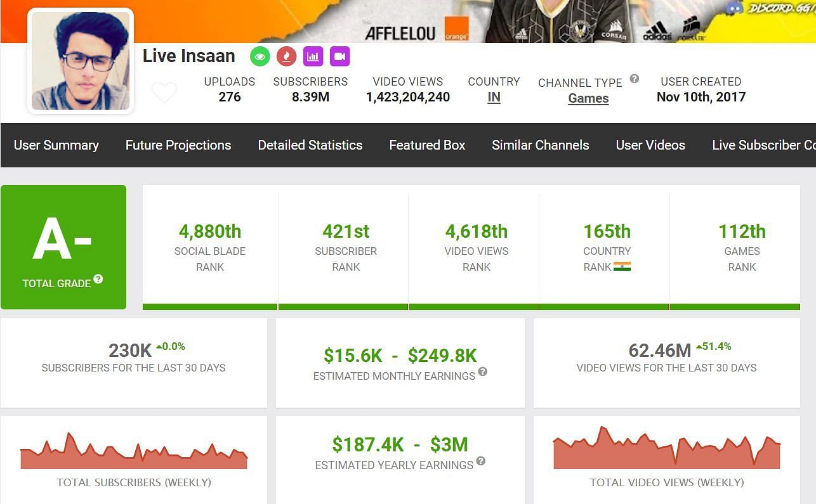Open the Similar Channels tab
Image resolution: width=816 pixels, height=504 pixels.
tap(541, 145)
